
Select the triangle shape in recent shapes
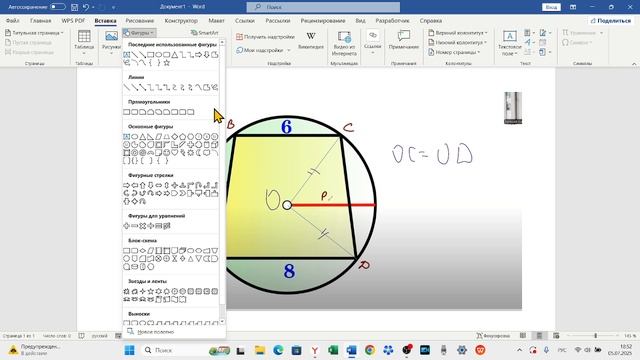[174, 55]
